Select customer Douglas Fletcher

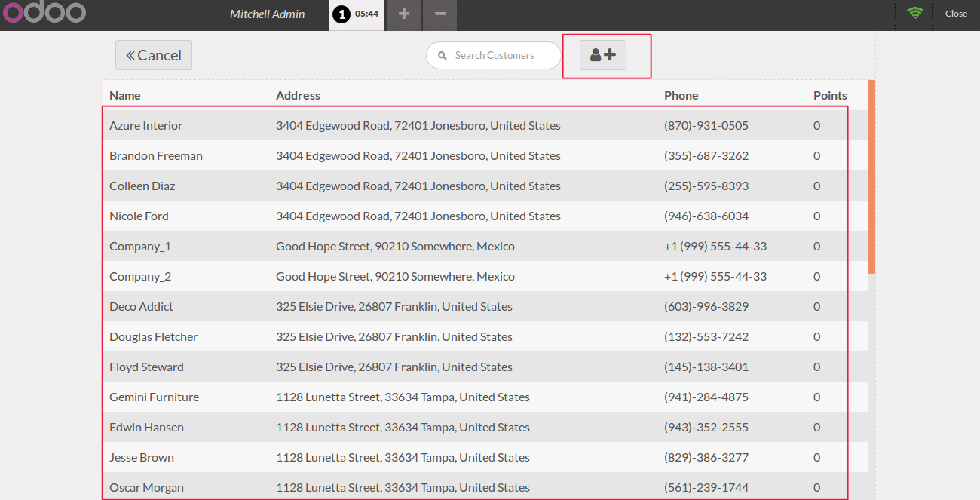click(485, 336)
